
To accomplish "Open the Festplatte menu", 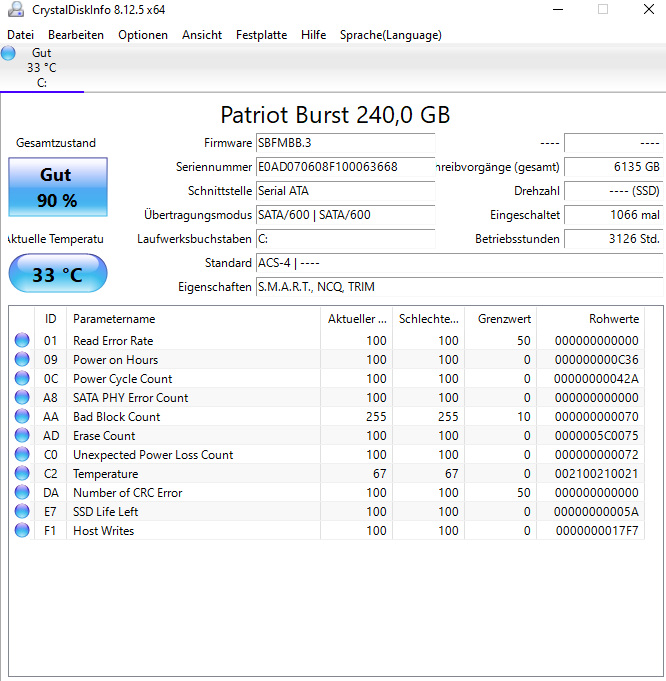I will pos(262,35).
